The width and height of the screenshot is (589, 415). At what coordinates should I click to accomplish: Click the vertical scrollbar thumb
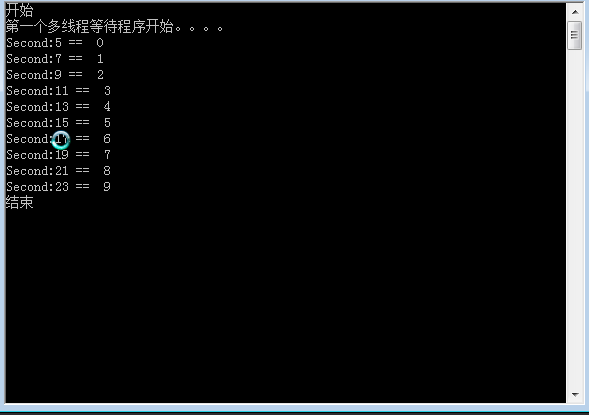click(575, 35)
